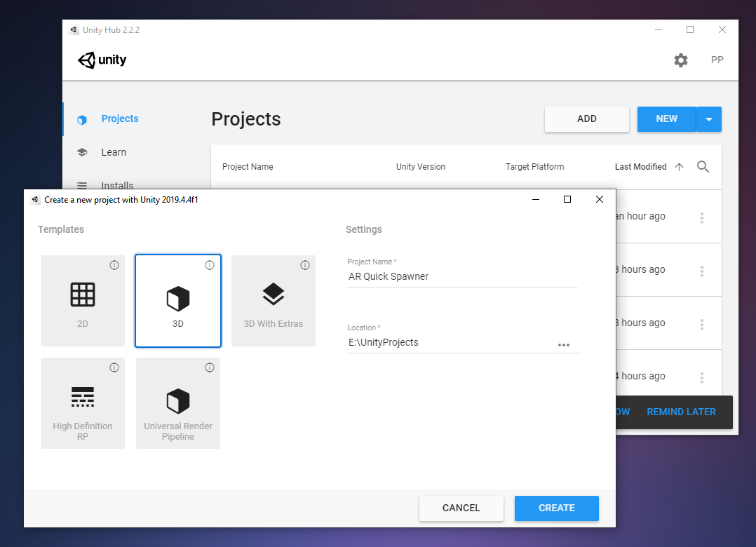Open options menu for '4 hours ago' project
The image size is (756, 547).
(702, 377)
